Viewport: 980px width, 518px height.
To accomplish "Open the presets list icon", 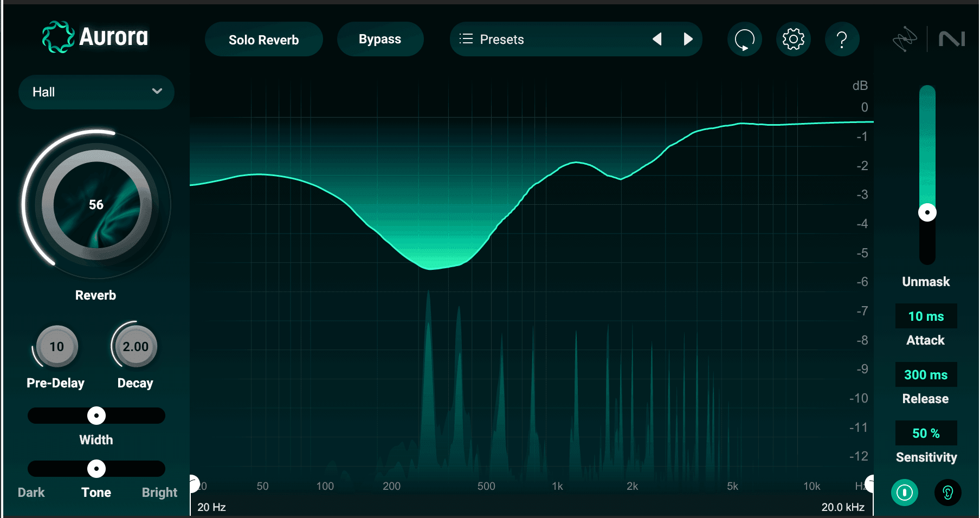I will [x=466, y=39].
